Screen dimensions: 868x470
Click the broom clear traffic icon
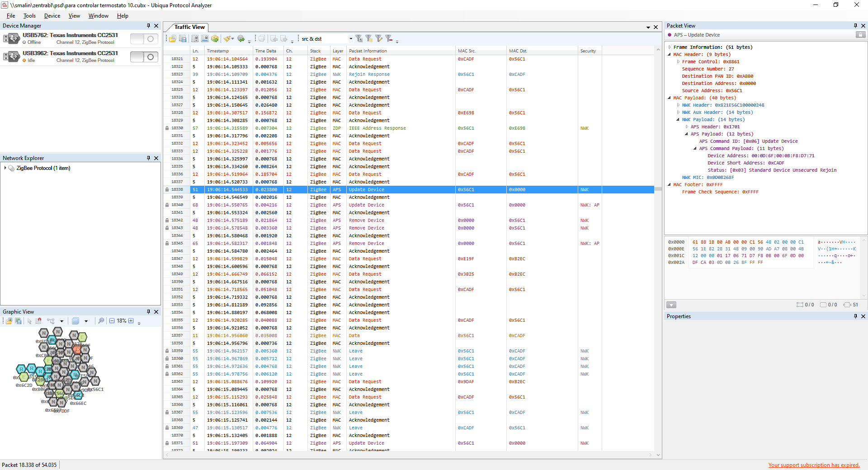tap(227, 39)
